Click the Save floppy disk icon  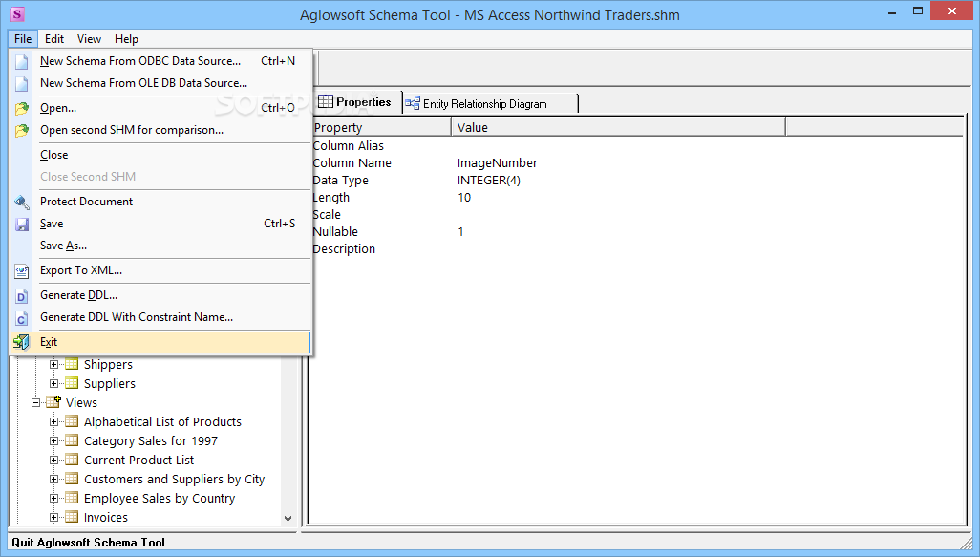point(22,224)
